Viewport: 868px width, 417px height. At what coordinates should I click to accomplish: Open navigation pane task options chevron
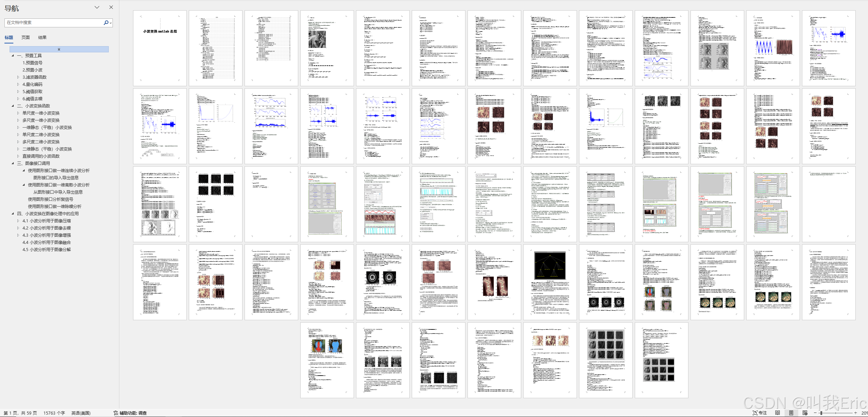tap(97, 7)
